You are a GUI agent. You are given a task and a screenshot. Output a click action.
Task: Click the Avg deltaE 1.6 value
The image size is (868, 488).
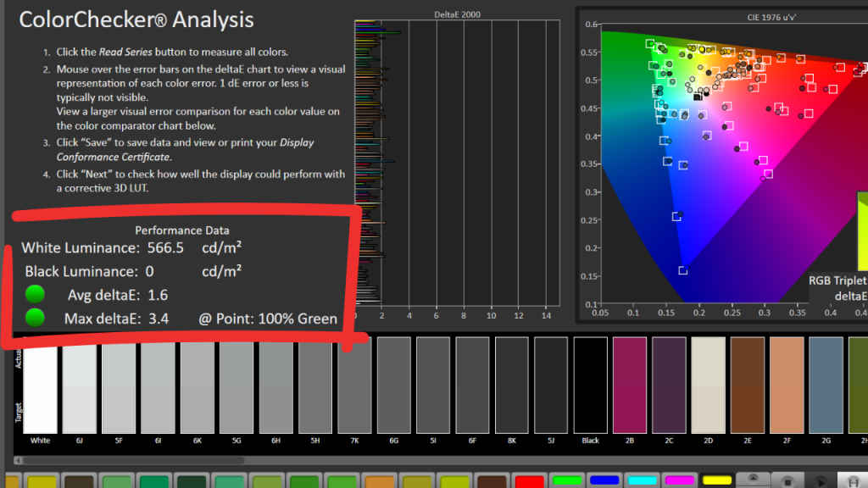pyautogui.click(x=158, y=295)
